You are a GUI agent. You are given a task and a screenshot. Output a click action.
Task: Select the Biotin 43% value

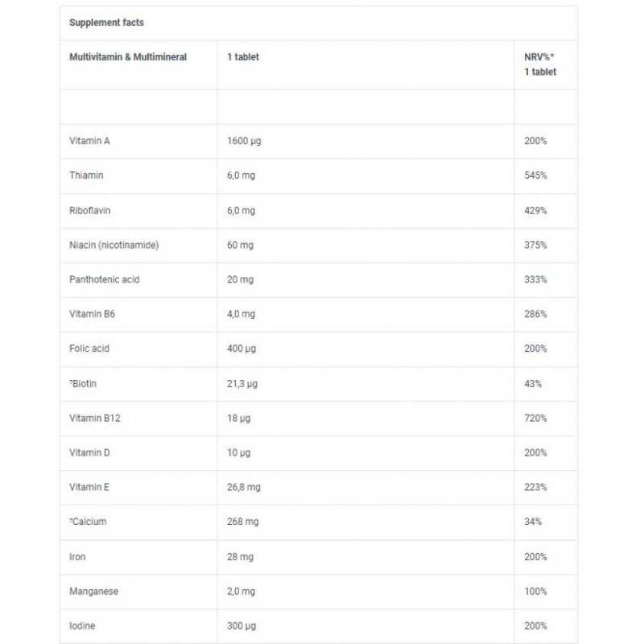click(533, 384)
